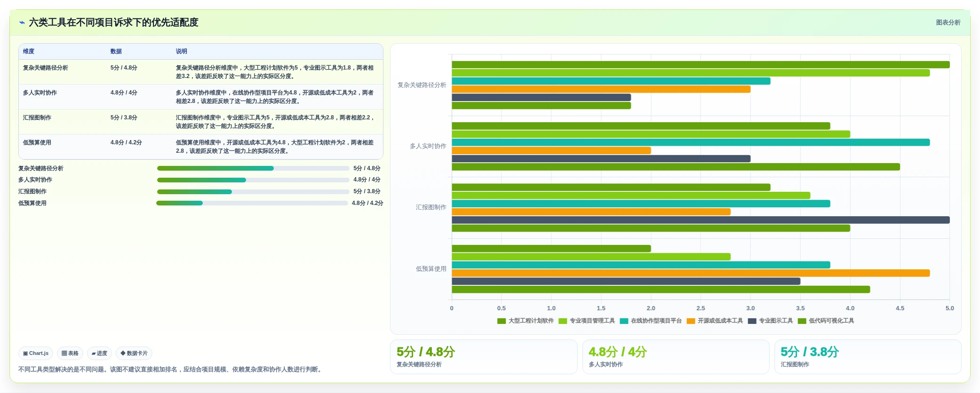Click the 低预算使用 chart axis label
980x393 pixels.
(431, 269)
